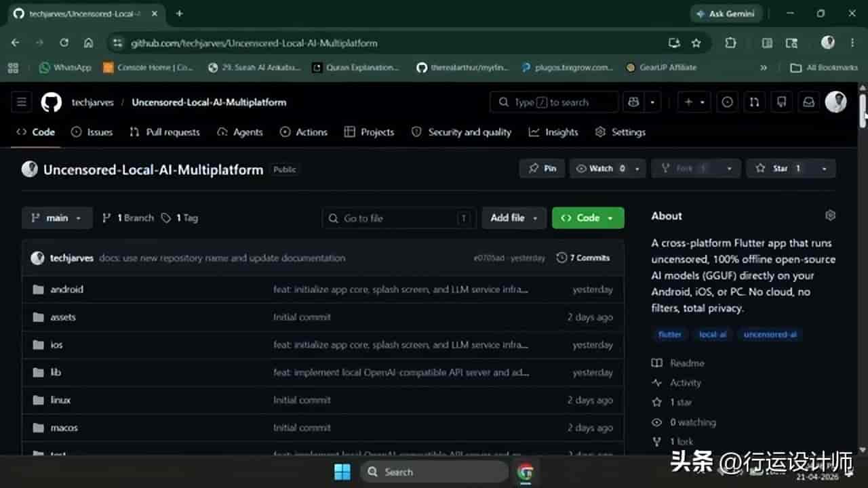The width and height of the screenshot is (868, 488).
Task: Open the About settings gear icon
Action: (x=830, y=216)
